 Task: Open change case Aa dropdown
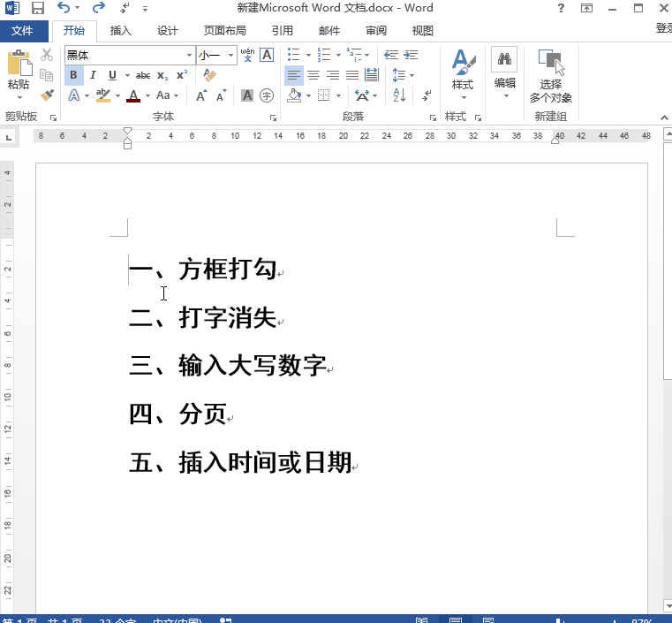point(167,95)
